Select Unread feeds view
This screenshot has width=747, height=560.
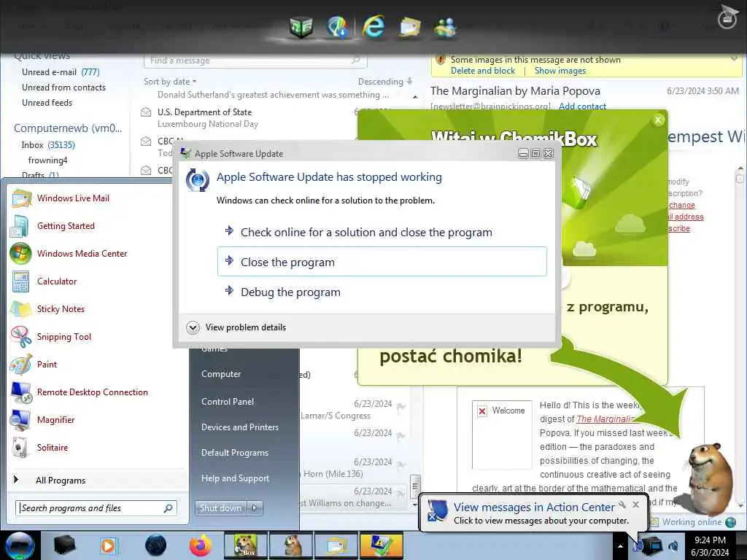click(x=47, y=102)
